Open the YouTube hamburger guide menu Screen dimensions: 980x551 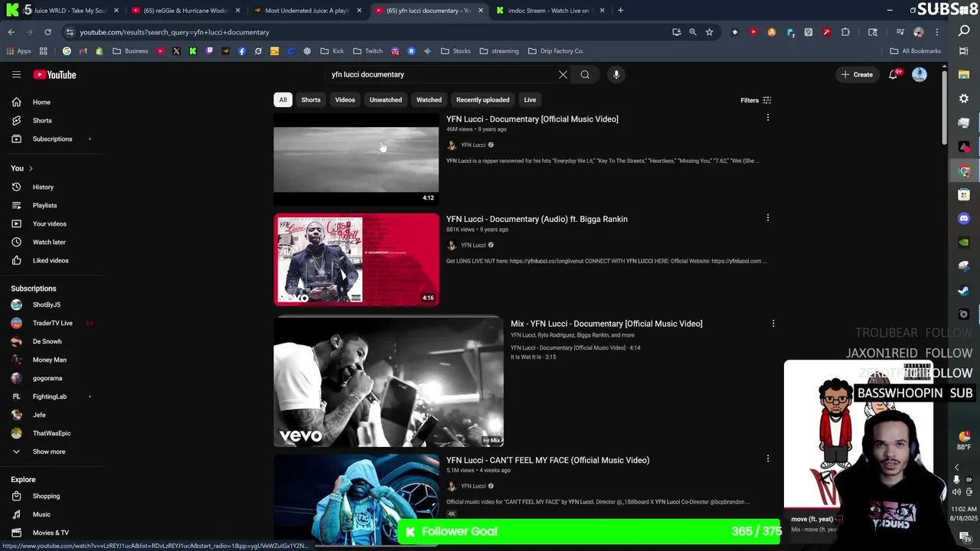[x=16, y=74]
